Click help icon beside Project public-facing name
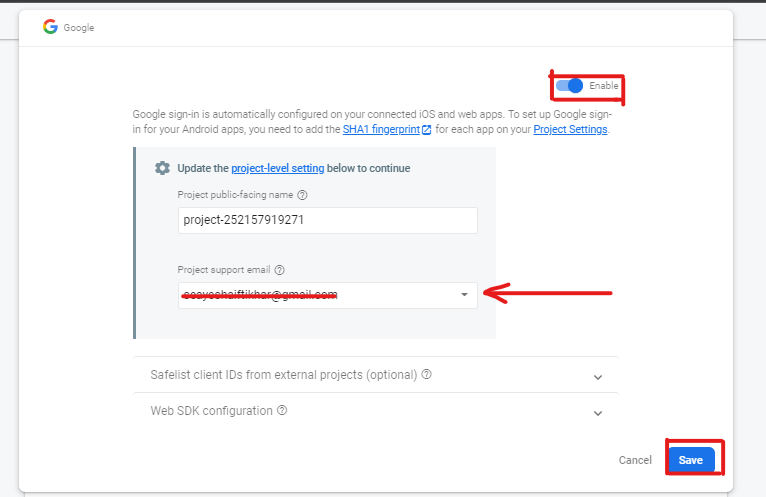The height and width of the screenshot is (497, 766). pyautogui.click(x=302, y=195)
